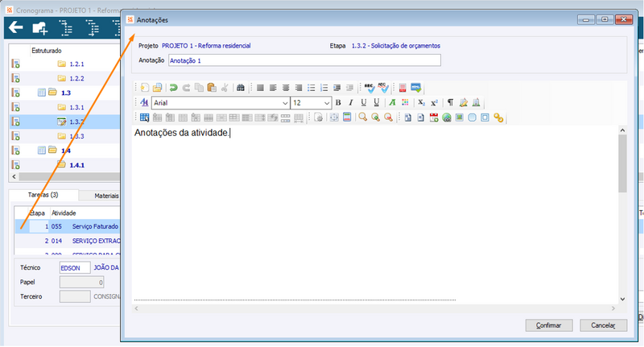
Task: Click the Open file icon in editor toolbar
Action: 157,88
